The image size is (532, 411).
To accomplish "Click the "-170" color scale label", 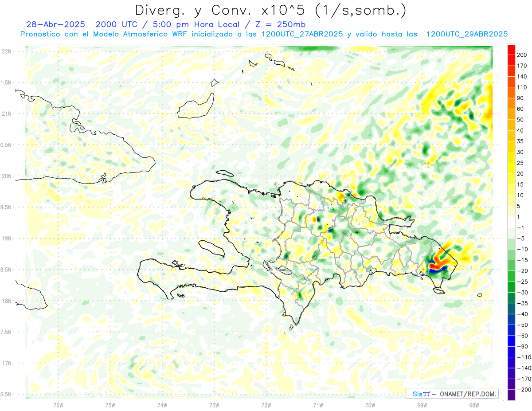I will (524, 379).
